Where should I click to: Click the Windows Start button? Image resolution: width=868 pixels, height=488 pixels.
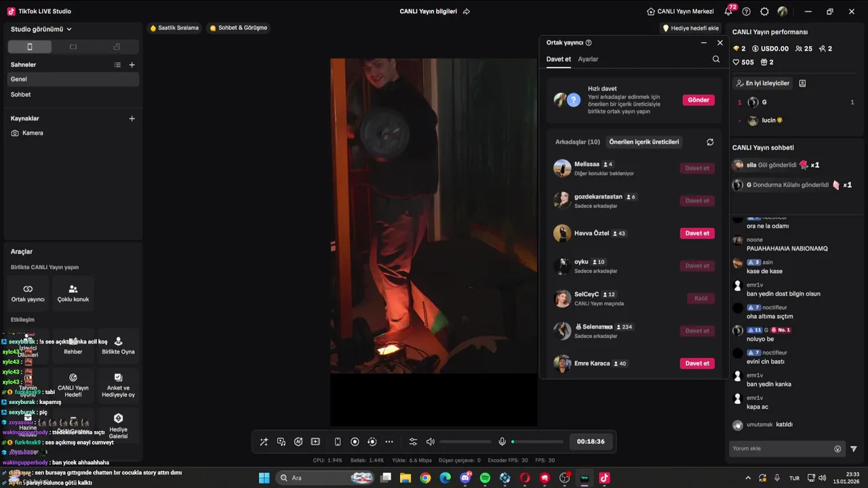pos(264,478)
